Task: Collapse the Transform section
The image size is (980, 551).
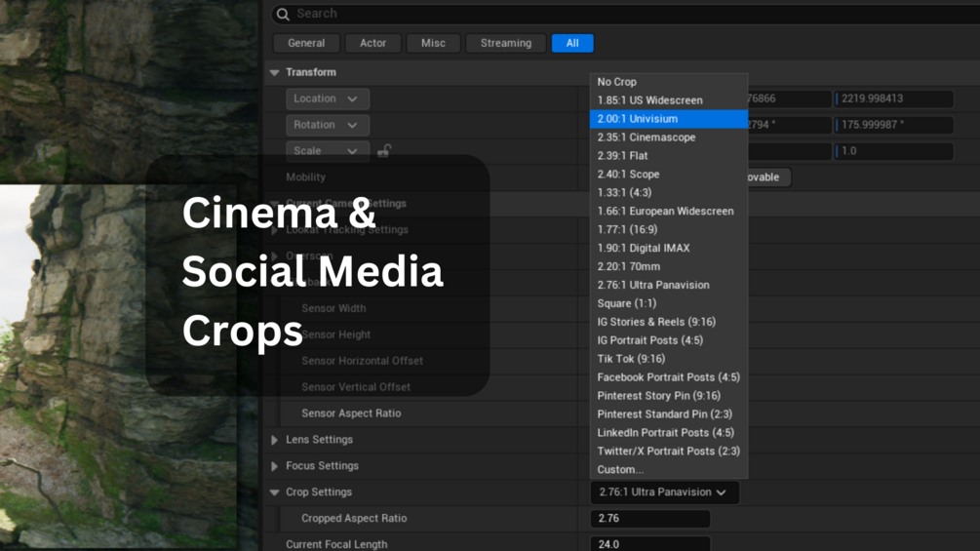Action: click(274, 72)
